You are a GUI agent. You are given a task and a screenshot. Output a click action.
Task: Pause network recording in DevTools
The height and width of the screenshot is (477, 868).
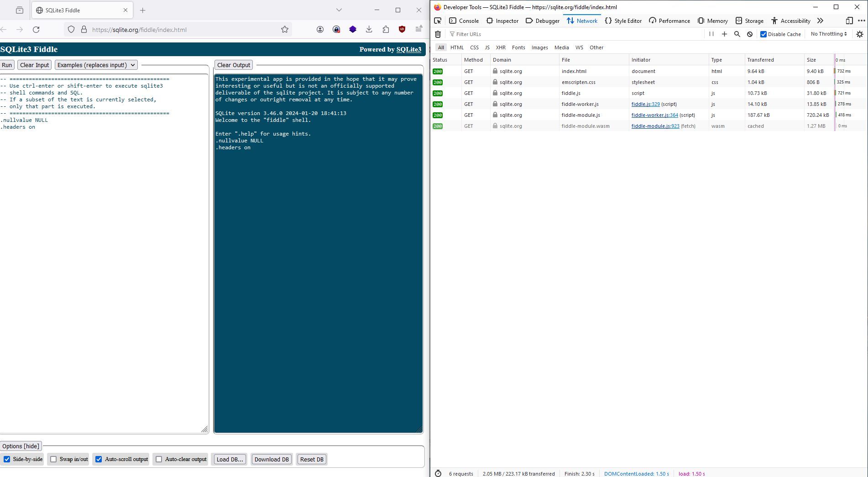[711, 34]
